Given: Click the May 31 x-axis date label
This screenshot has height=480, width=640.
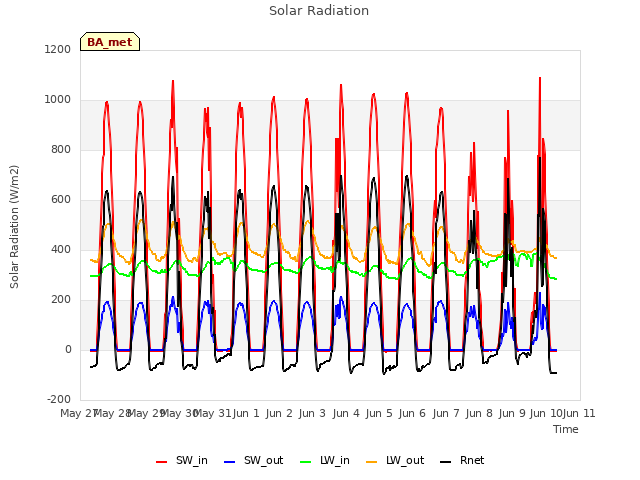Looking at the screenshot, I should [x=212, y=413].
